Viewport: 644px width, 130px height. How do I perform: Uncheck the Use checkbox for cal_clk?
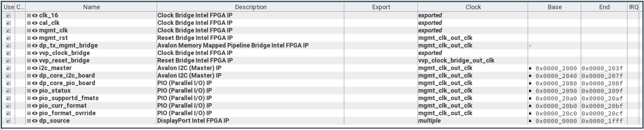point(8,23)
